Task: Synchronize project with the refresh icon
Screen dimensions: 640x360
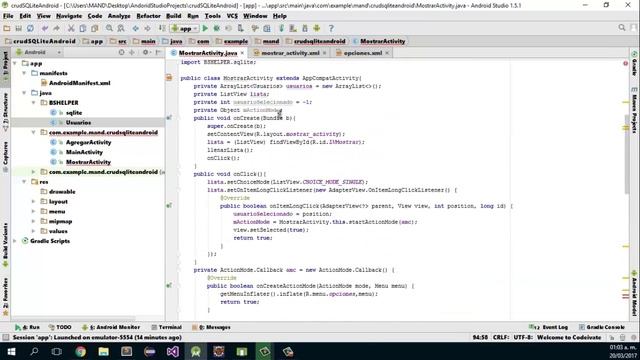Action: 30,29
